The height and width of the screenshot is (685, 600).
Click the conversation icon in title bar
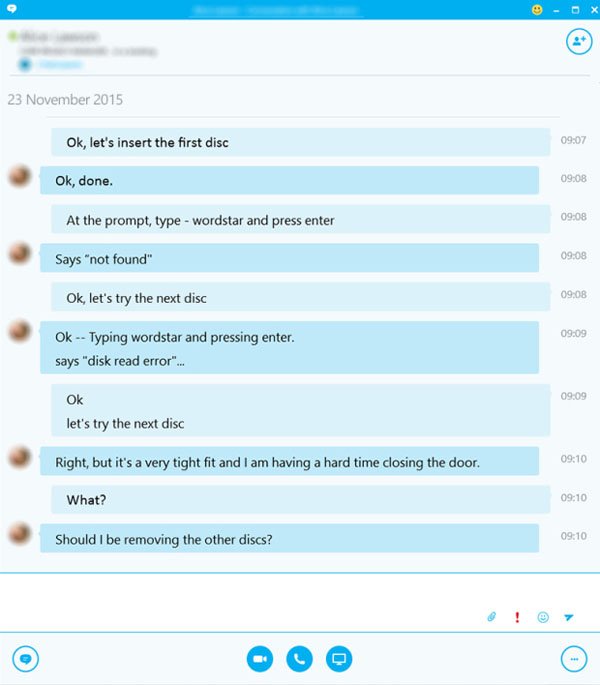12,8
